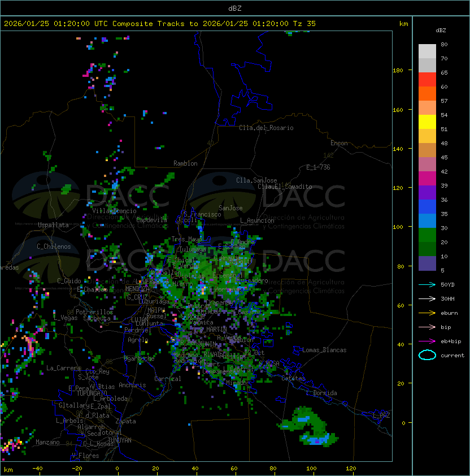Screen dimensions: 470x476
Task: Click the 'Potrerillos' map label
Action: tap(94, 312)
